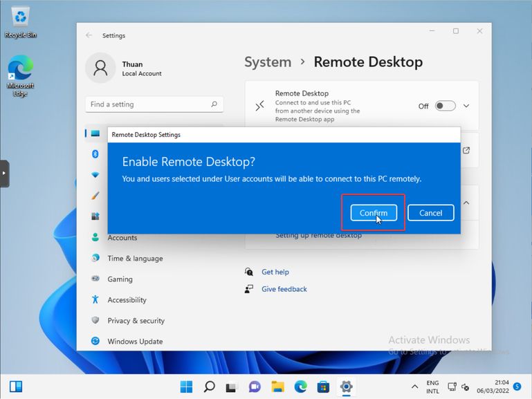Confirm enabling Remote Desktop
The image size is (532, 399).
(x=374, y=212)
